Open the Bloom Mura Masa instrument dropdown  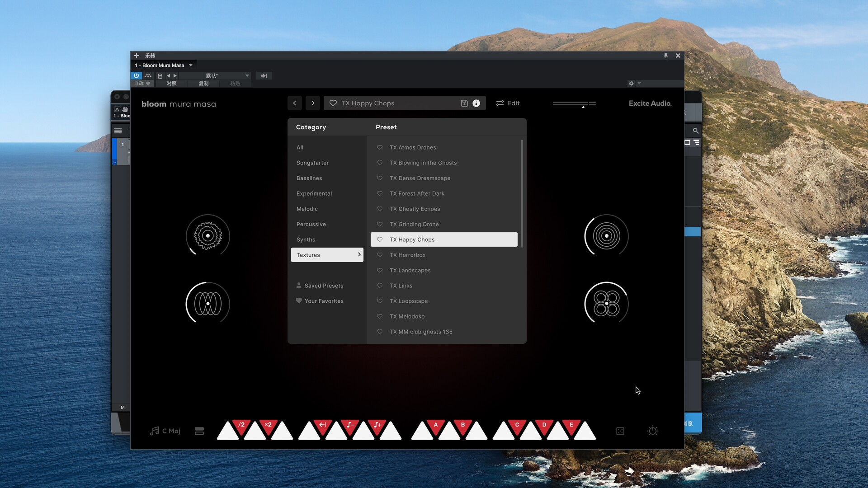click(x=191, y=65)
